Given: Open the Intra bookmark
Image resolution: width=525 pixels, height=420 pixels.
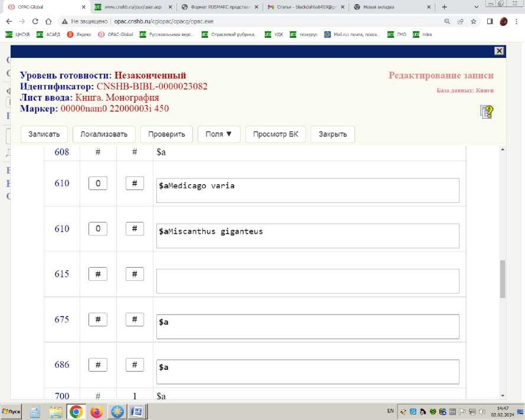Looking at the screenshot, I should click(x=422, y=34).
